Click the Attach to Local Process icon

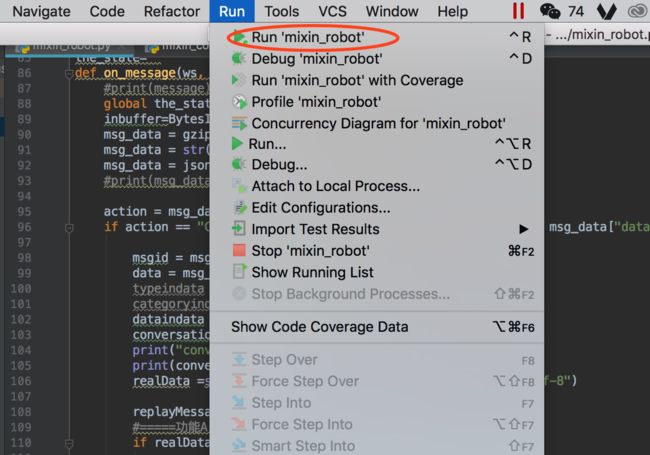coord(239,186)
